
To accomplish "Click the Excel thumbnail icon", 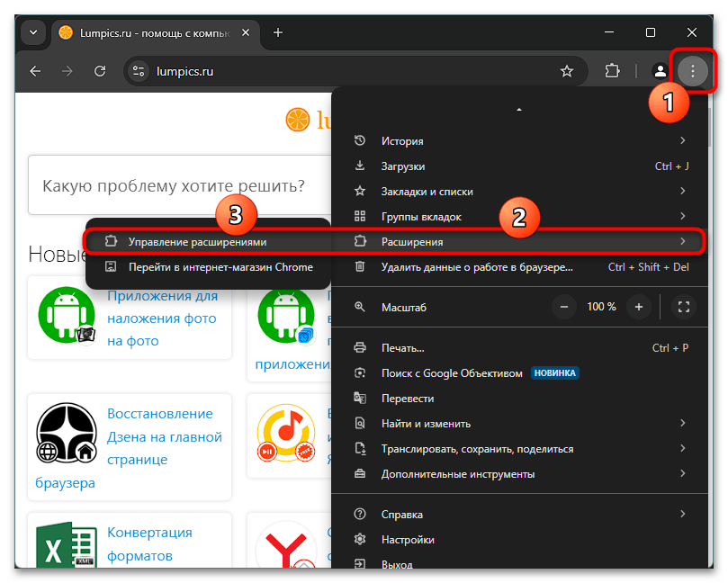I will [66, 544].
